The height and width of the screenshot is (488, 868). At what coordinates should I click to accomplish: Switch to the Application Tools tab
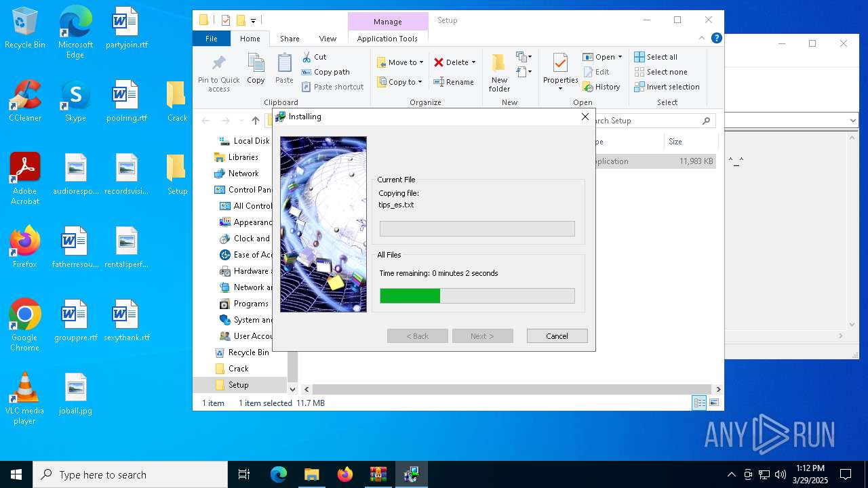(x=387, y=39)
